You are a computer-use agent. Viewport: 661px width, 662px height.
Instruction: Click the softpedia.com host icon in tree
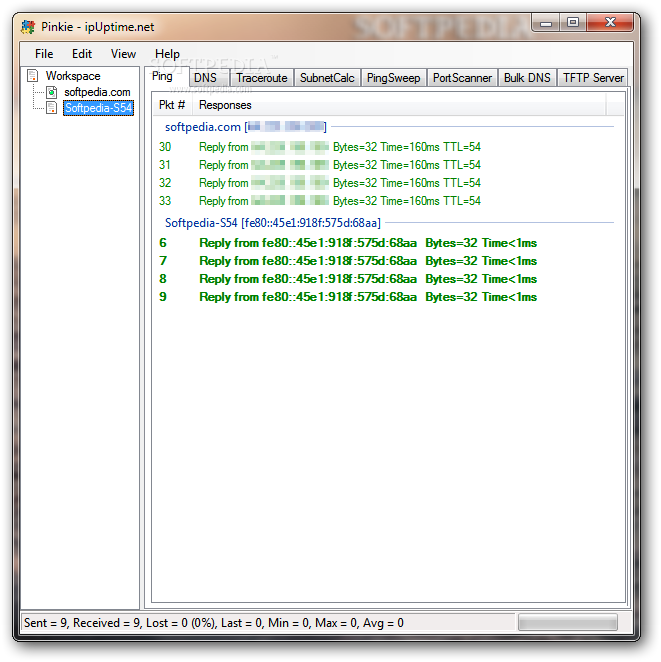51,92
